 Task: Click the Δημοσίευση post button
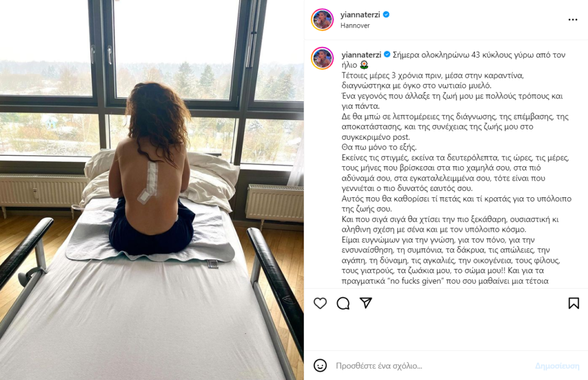(557, 366)
